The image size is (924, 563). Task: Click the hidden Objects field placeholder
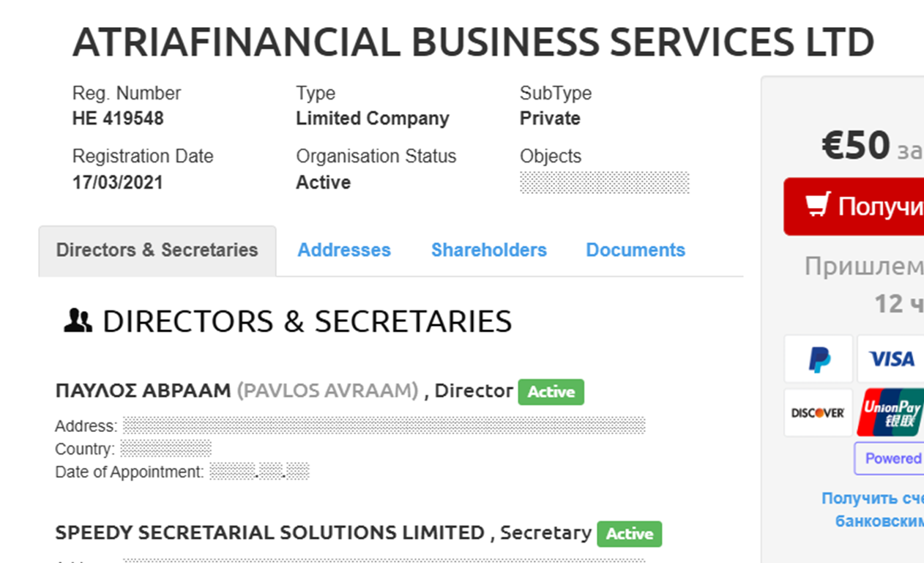(604, 182)
